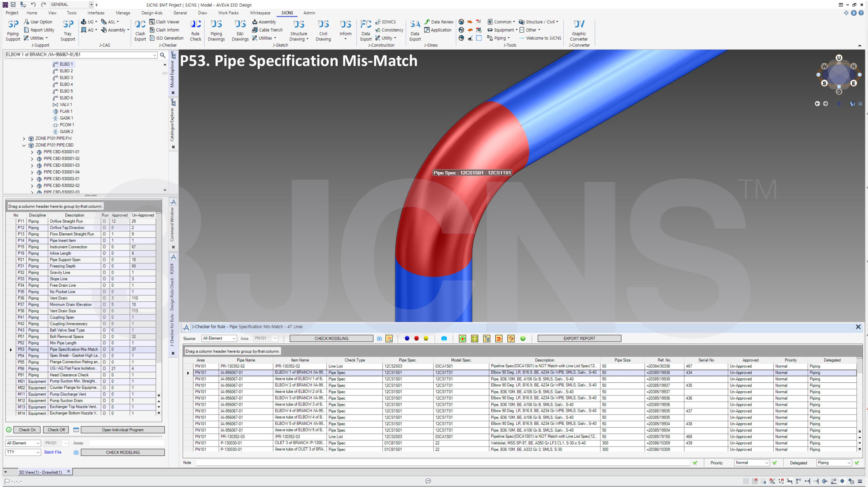Image resolution: width=868 pixels, height=488 pixels.
Task: Open the Whitespace tab
Action: point(260,13)
